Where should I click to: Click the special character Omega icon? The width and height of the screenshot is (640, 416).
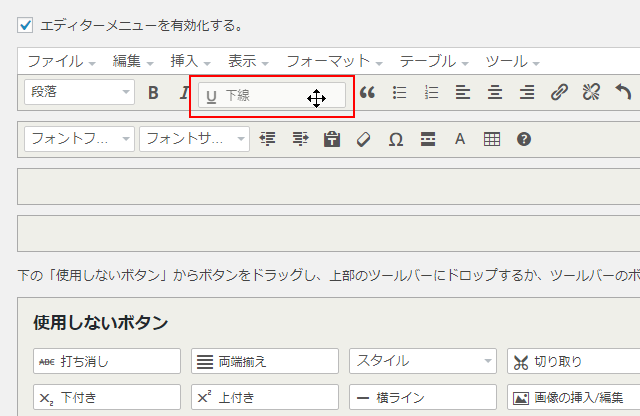click(395, 139)
